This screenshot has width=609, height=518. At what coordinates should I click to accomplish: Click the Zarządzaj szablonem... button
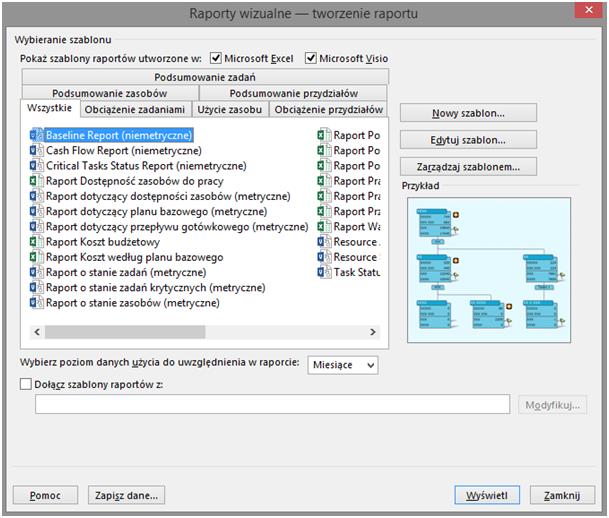pyautogui.click(x=468, y=167)
